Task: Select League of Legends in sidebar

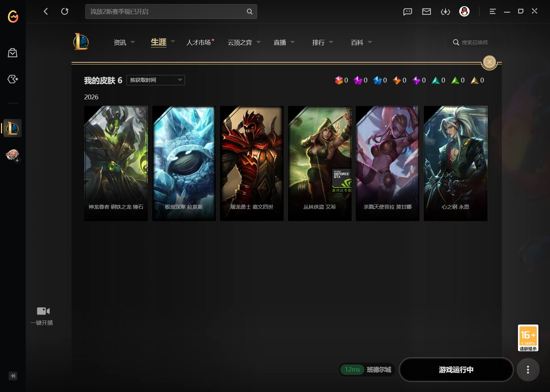Action: point(13,128)
